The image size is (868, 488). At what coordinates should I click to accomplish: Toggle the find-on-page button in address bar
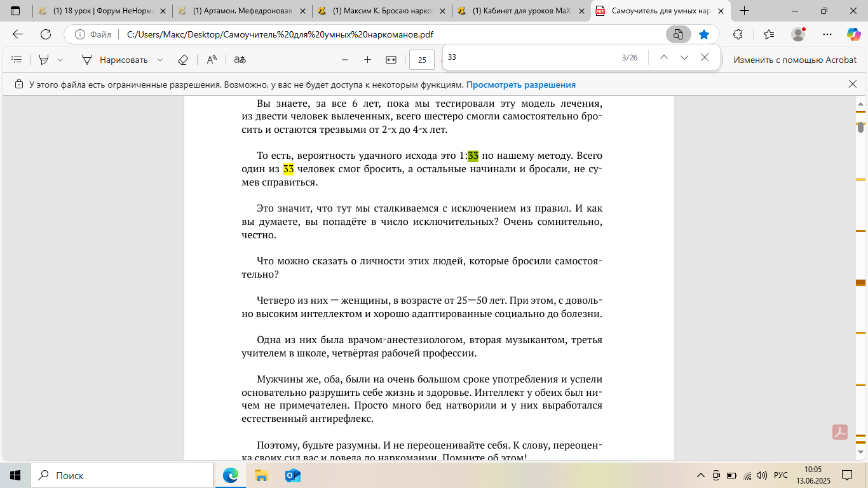[678, 34]
